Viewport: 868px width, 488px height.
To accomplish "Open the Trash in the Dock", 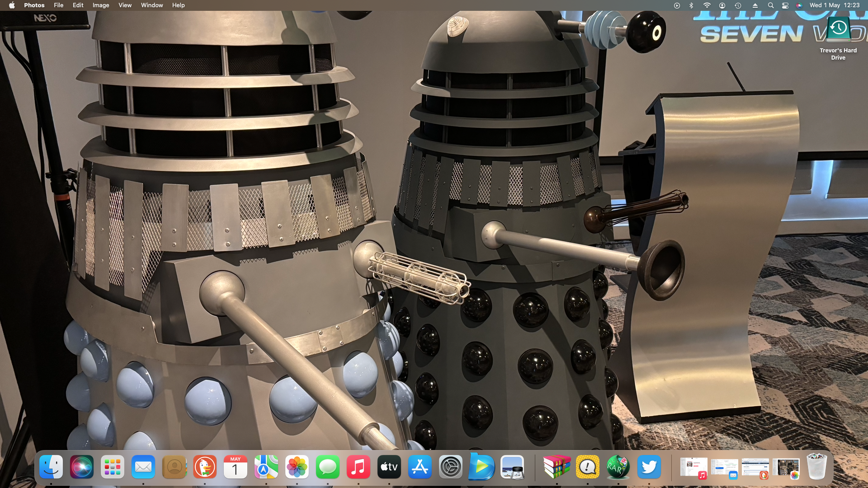I will [817, 467].
